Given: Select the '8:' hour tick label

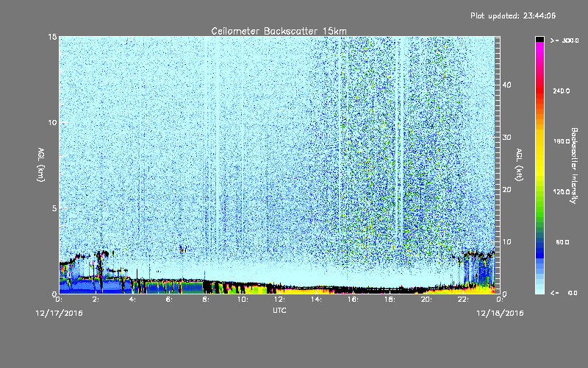Looking at the screenshot, I should (207, 300).
